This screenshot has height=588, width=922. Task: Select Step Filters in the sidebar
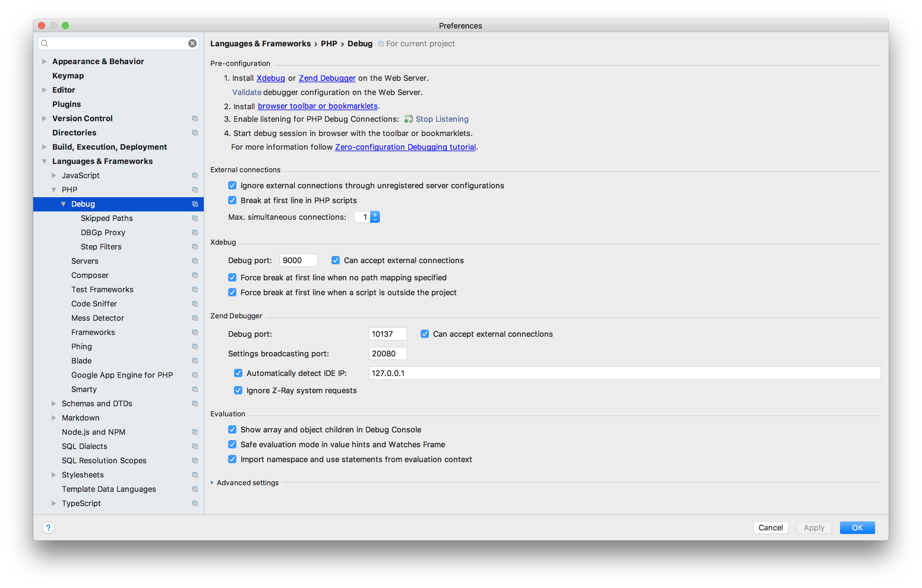coord(101,246)
